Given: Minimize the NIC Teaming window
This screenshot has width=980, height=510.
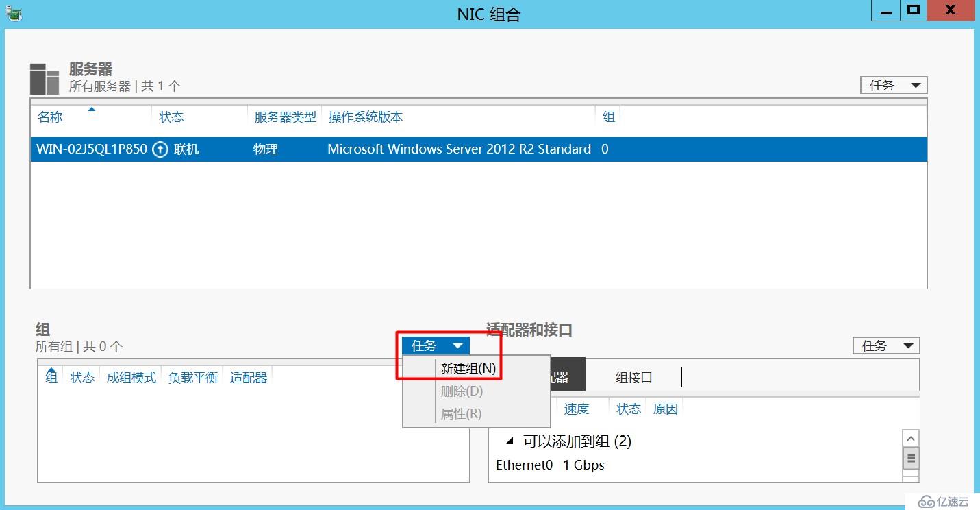Looking at the screenshot, I should pyautogui.click(x=886, y=10).
